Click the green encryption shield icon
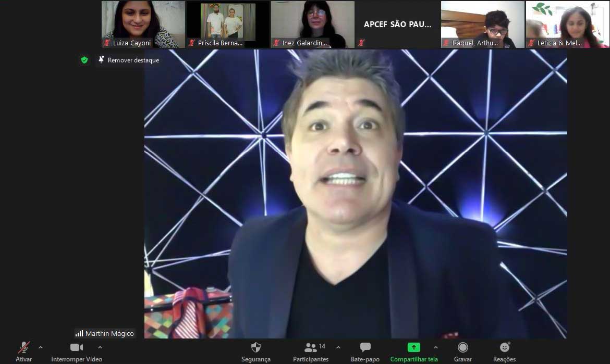This screenshot has width=610, height=364. [x=84, y=60]
